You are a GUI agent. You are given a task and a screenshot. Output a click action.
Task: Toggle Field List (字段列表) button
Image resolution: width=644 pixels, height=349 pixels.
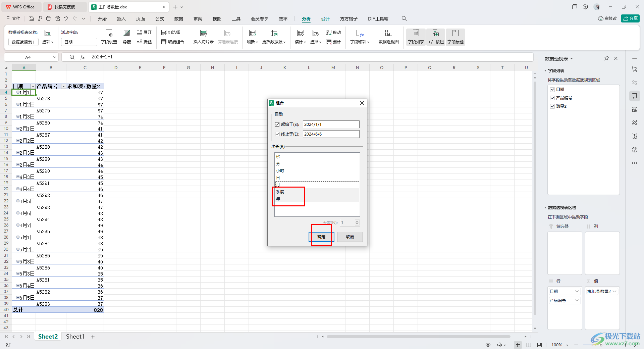point(416,37)
